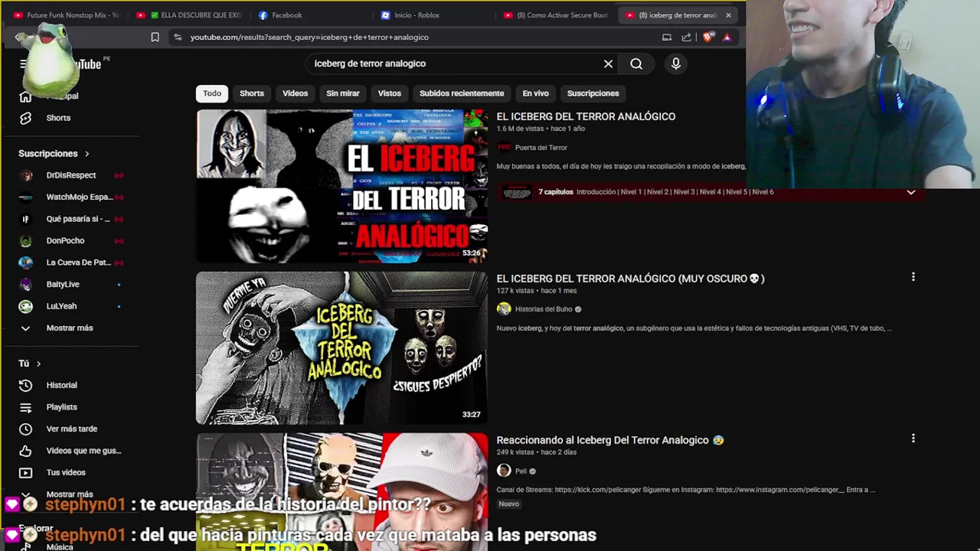Select the En vivo filter chip

click(536, 93)
